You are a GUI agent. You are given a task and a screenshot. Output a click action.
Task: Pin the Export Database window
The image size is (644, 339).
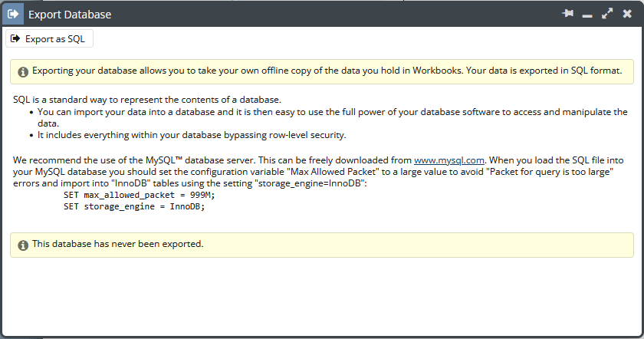point(567,14)
